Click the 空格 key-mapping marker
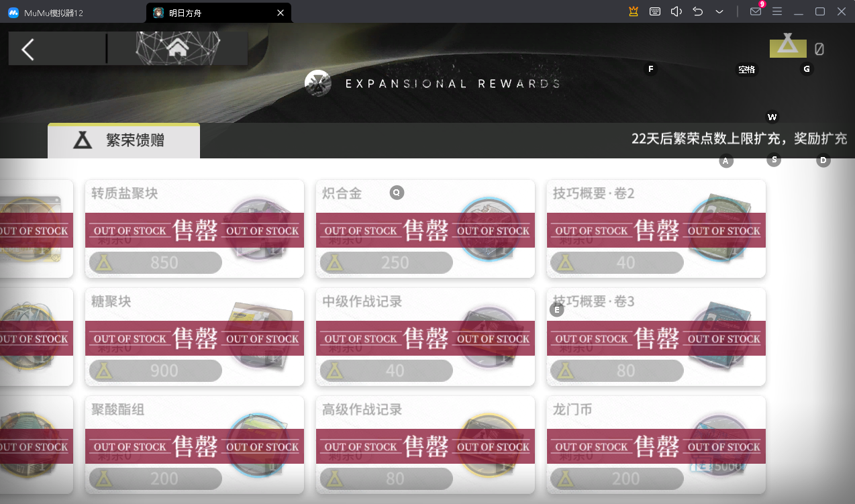This screenshot has height=504, width=855. click(x=746, y=68)
